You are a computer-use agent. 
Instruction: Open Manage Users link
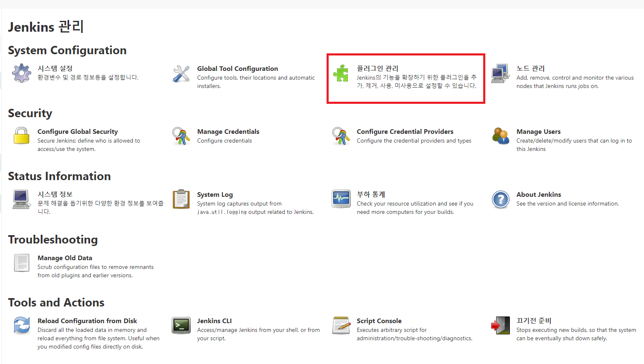click(539, 131)
